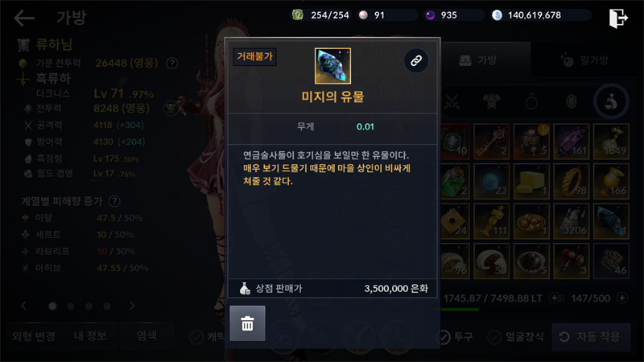Screen dimensions: 644x362
Task: Click the chain link share icon
Action: point(416,61)
